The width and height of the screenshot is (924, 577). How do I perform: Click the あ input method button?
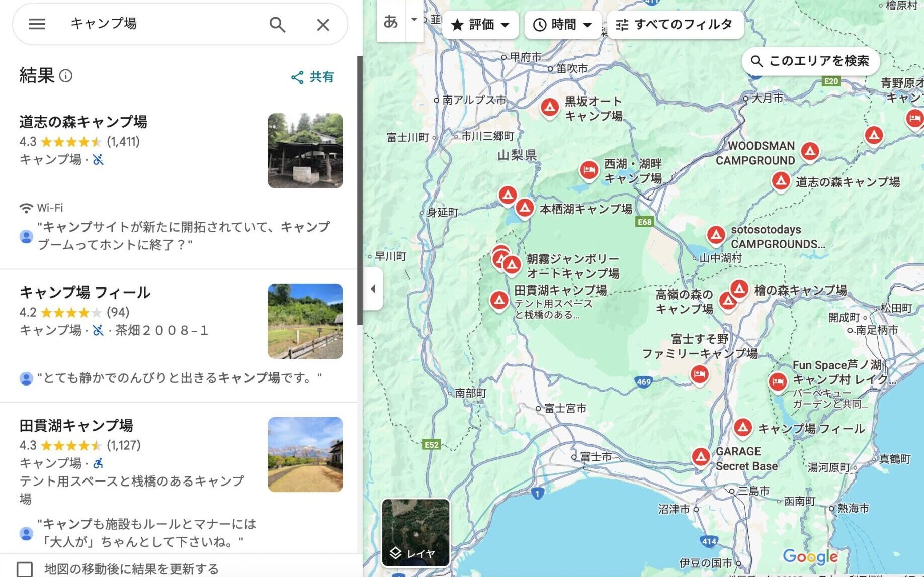pos(391,21)
